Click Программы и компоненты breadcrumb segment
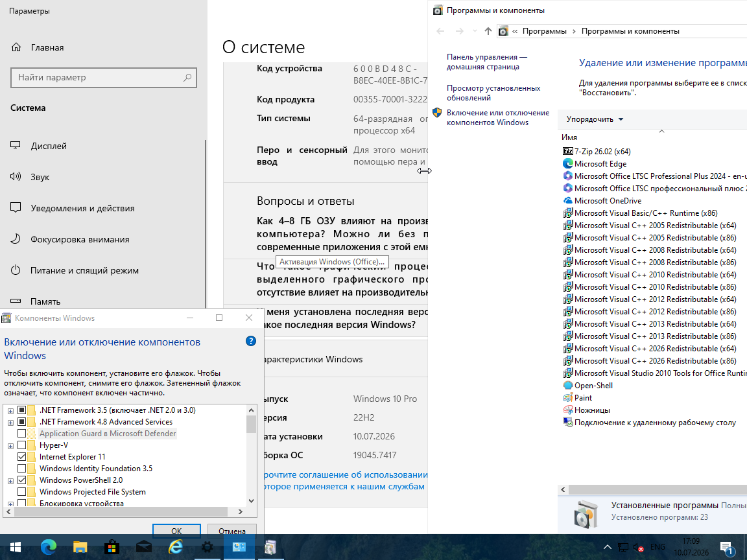 (630, 31)
